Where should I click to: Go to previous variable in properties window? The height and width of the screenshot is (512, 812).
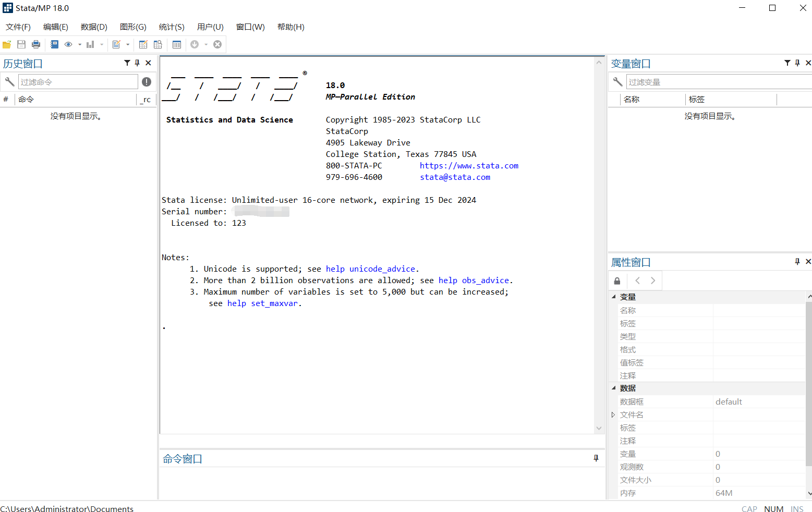click(637, 281)
